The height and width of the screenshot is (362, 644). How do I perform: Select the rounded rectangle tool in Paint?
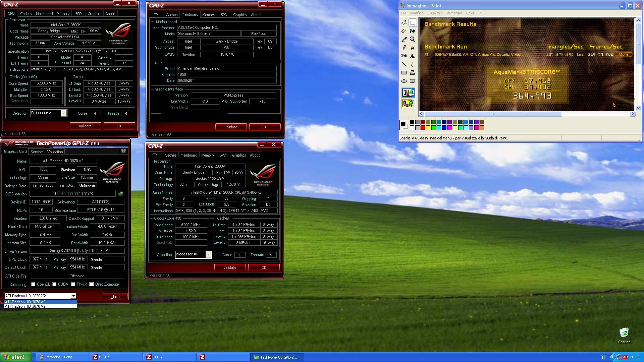tap(413, 81)
